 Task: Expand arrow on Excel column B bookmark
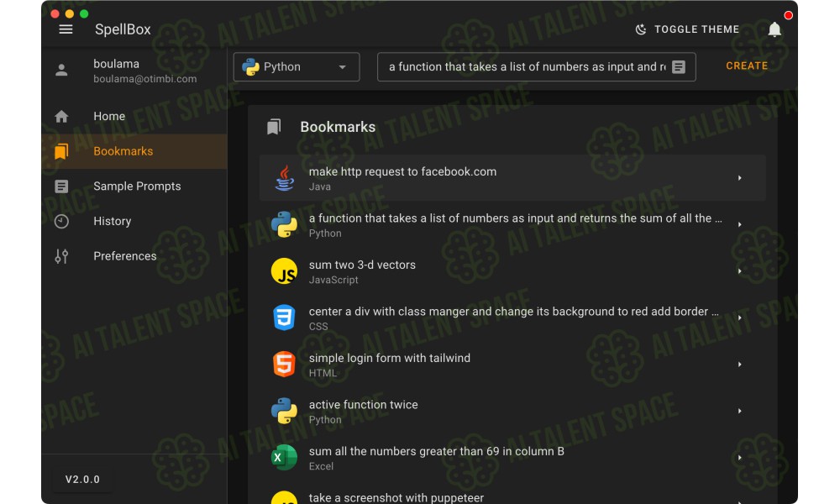tap(739, 458)
